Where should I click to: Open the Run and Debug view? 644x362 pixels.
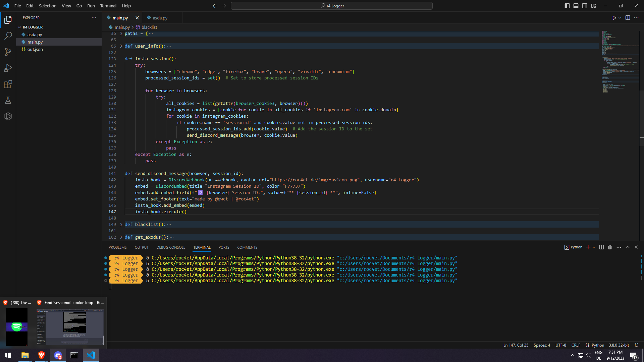click(x=8, y=68)
